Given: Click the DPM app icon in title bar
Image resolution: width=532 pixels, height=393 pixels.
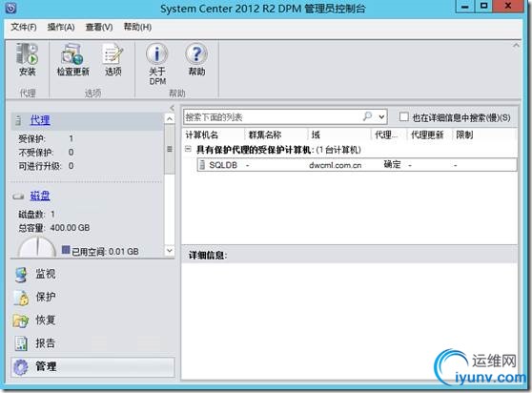Looking at the screenshot, I should pos(10,9).
